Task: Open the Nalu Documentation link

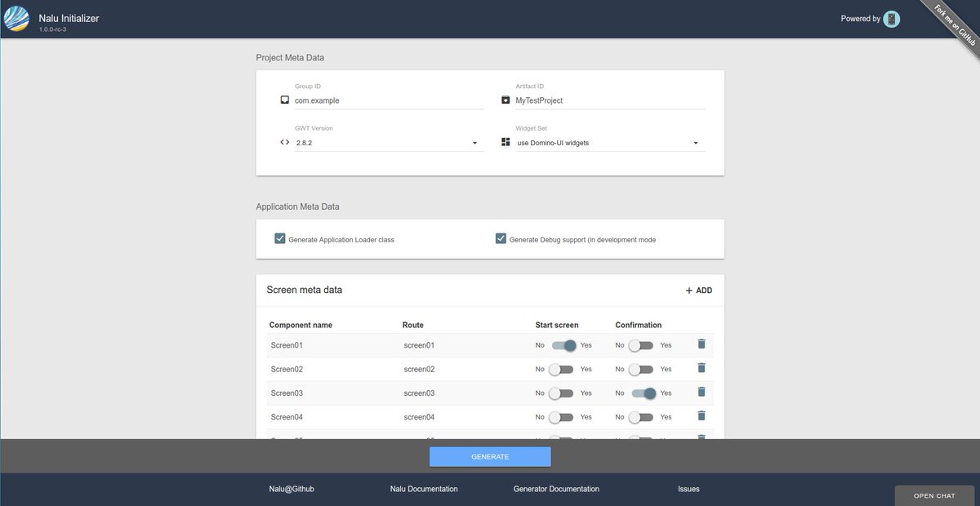Action: tap(424, 489)
